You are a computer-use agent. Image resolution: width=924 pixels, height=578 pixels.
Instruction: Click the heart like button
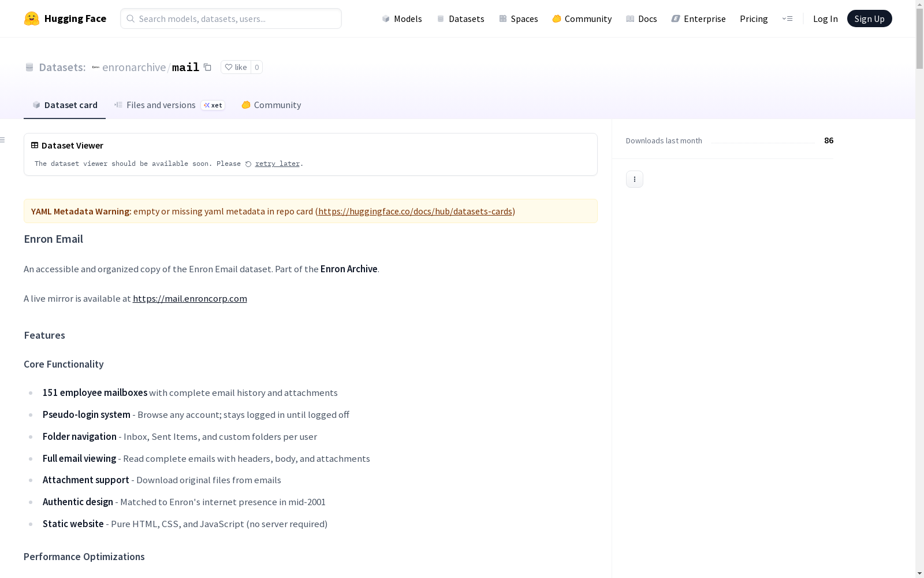pos(236,67)
